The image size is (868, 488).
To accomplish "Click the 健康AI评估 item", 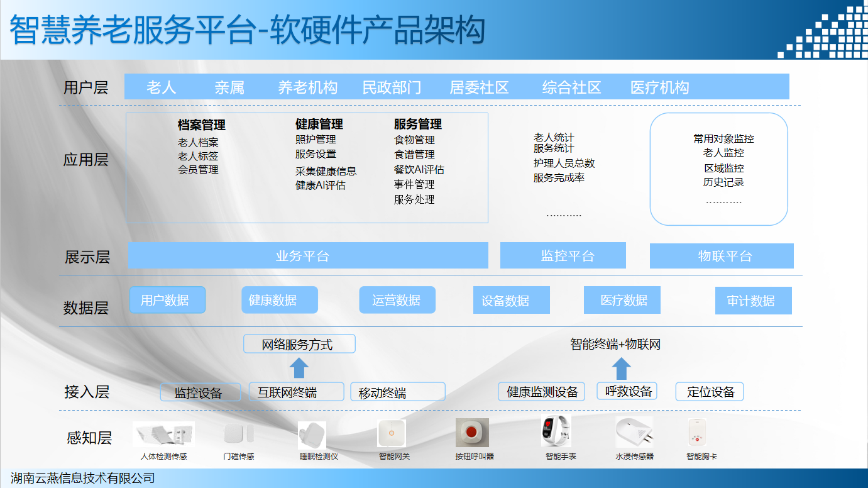I will 321,185.
